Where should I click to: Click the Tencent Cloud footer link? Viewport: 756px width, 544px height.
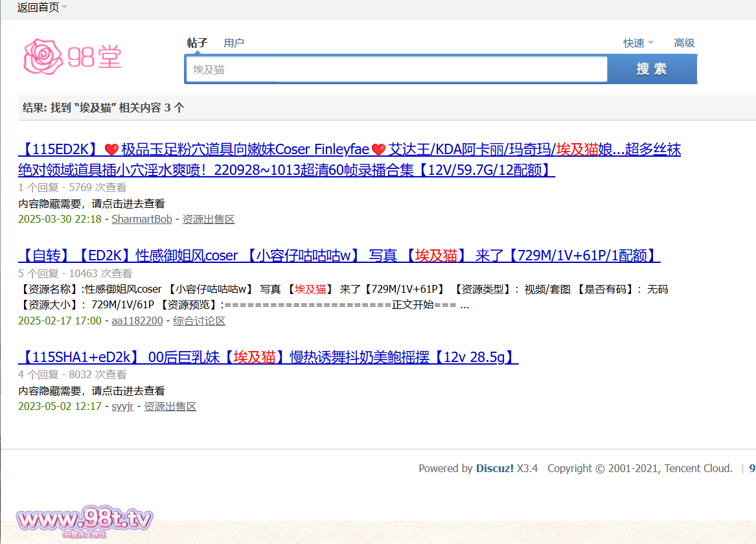(x=698, y=468)
